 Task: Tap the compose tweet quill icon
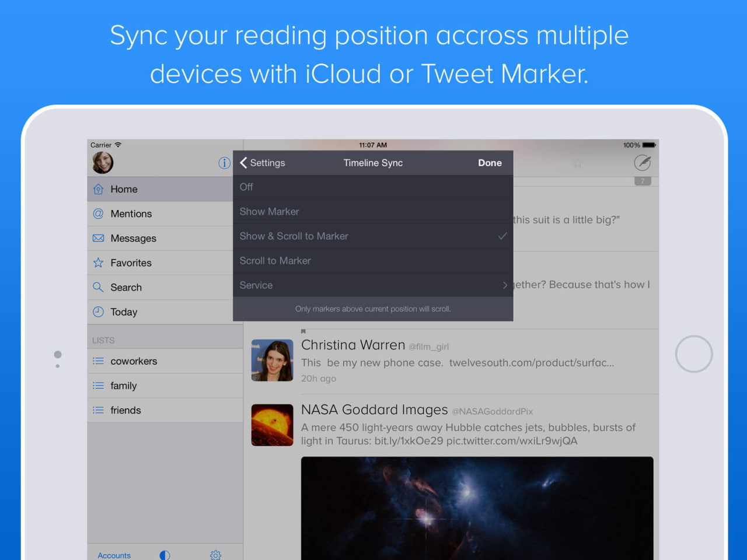[643, 163]
